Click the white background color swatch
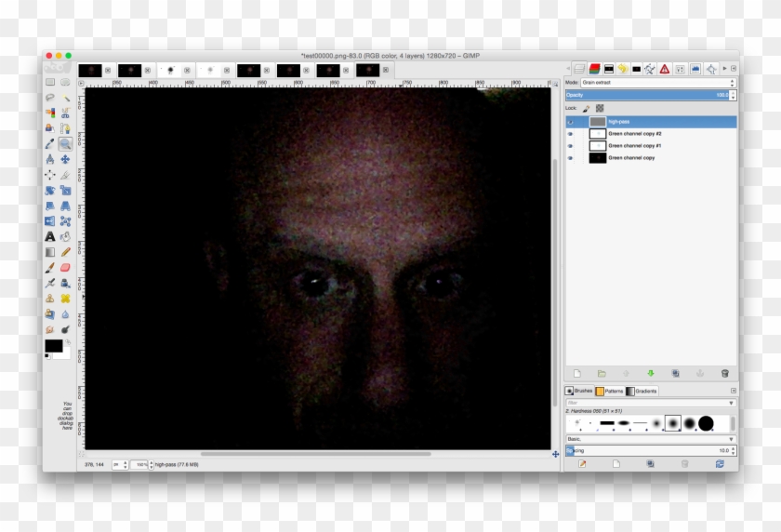Viewport: 781px width, 532px height. click(64, 353)
